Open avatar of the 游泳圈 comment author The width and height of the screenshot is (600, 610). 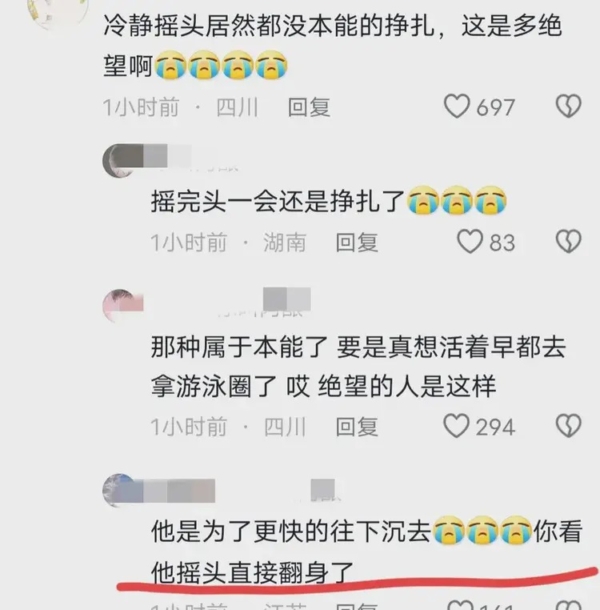tap(120, 306)
